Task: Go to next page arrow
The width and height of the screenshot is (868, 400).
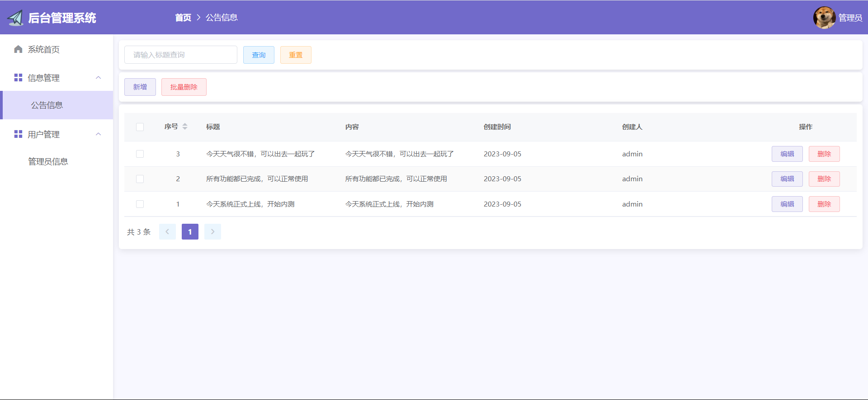Action: (x=212, y=232)
